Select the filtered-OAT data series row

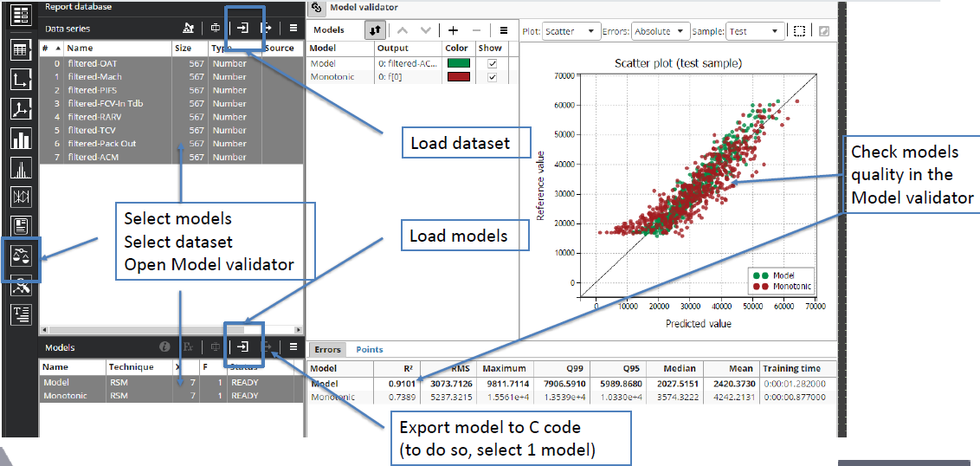point(171,63)
